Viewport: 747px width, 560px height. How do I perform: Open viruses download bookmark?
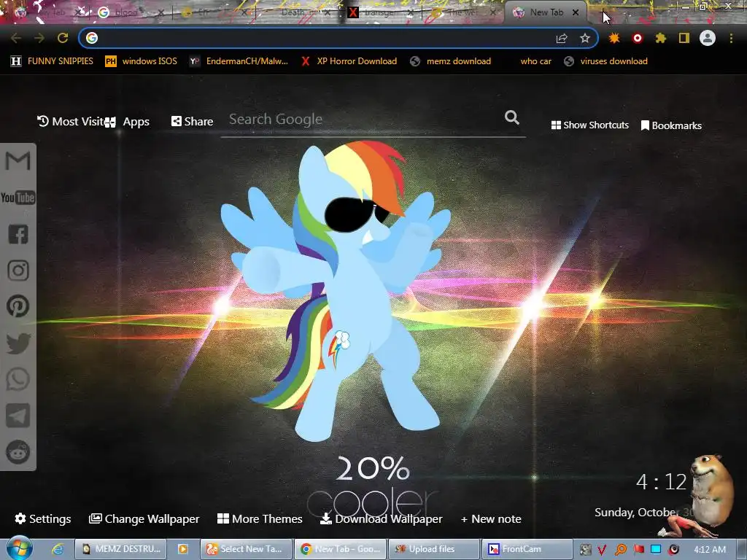(x=605, y=61)
